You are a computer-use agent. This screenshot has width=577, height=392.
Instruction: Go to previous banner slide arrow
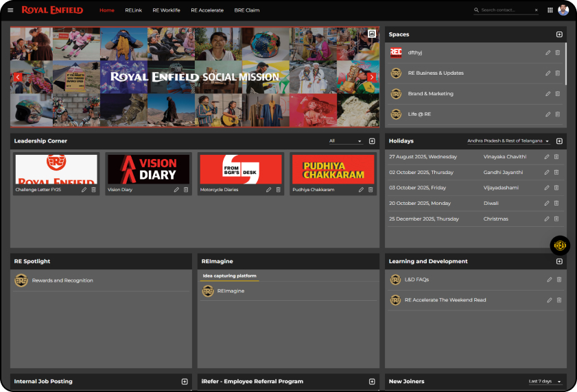(18, 77)
